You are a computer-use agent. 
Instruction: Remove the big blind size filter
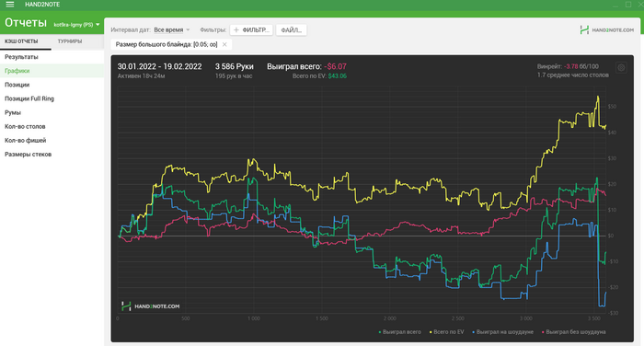pos(224,44)
